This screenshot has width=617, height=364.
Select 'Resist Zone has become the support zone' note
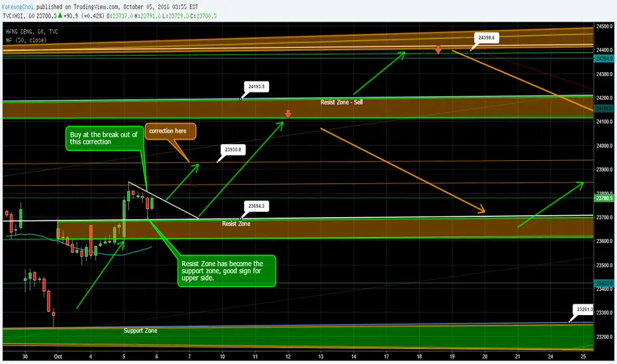226,271
